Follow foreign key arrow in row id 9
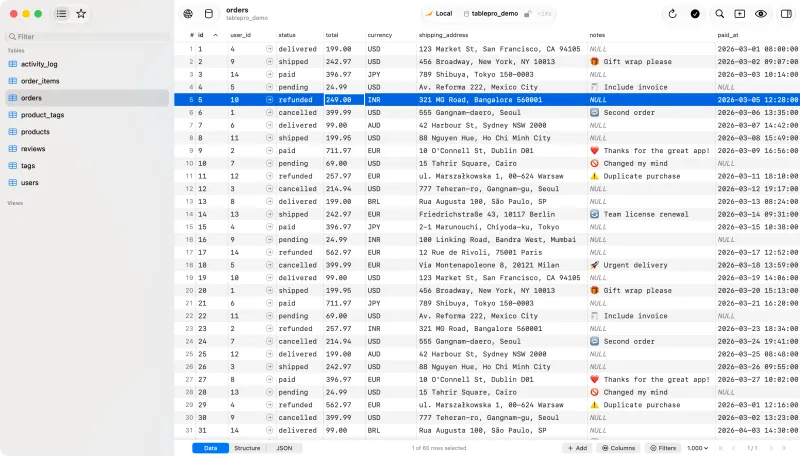This screenshot has height=456, width=800. pos(269,150)
